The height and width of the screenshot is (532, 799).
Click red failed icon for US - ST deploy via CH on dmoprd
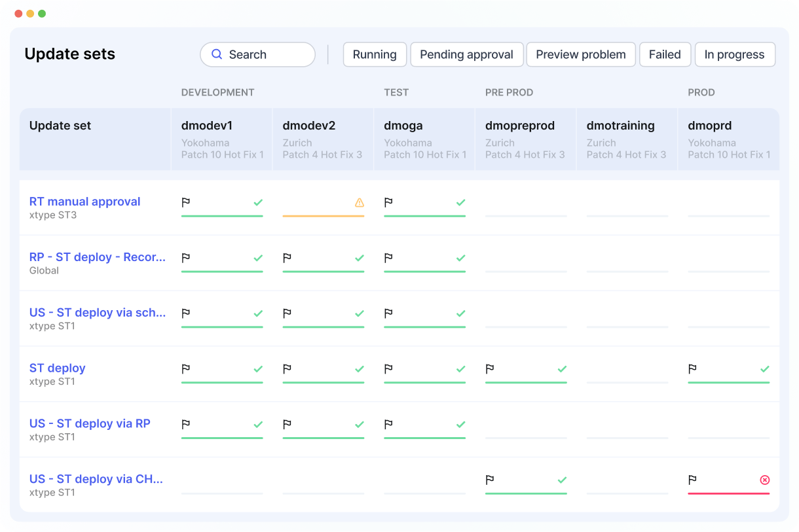tap(765, 480)
